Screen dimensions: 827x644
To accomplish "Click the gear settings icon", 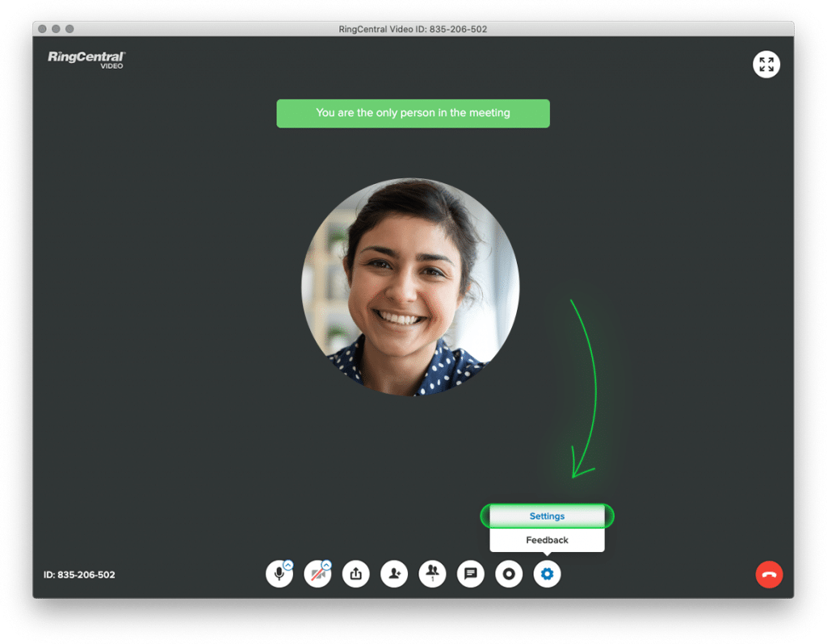I will coord(547,575).
